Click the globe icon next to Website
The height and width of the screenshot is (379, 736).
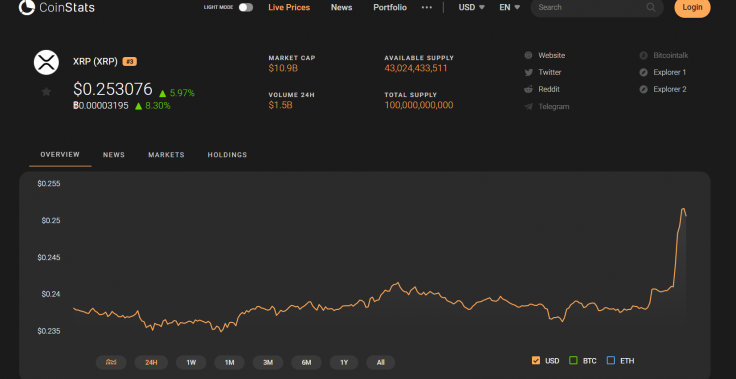click(x=529, y=55)
